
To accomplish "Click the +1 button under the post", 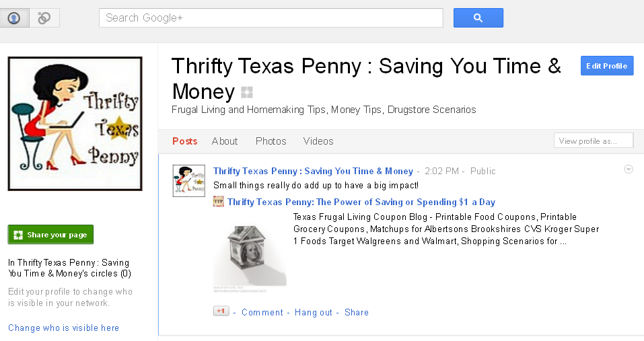I will 221,311.
